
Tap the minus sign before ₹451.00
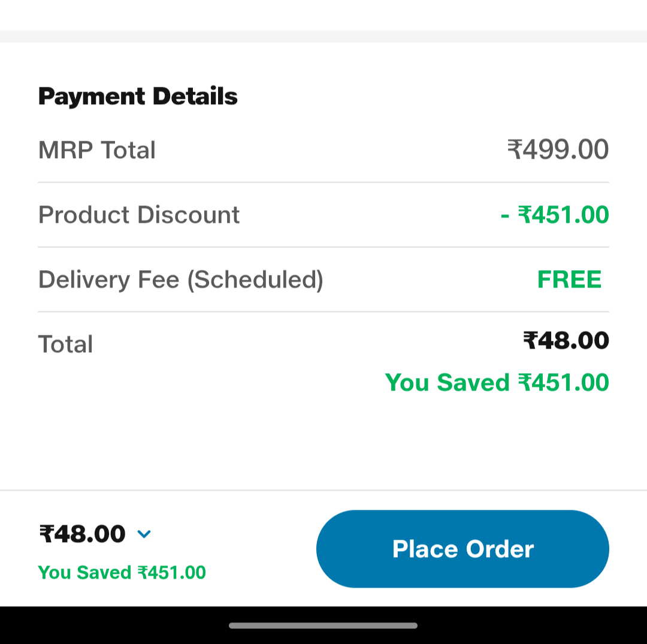[x=504, y=216]
